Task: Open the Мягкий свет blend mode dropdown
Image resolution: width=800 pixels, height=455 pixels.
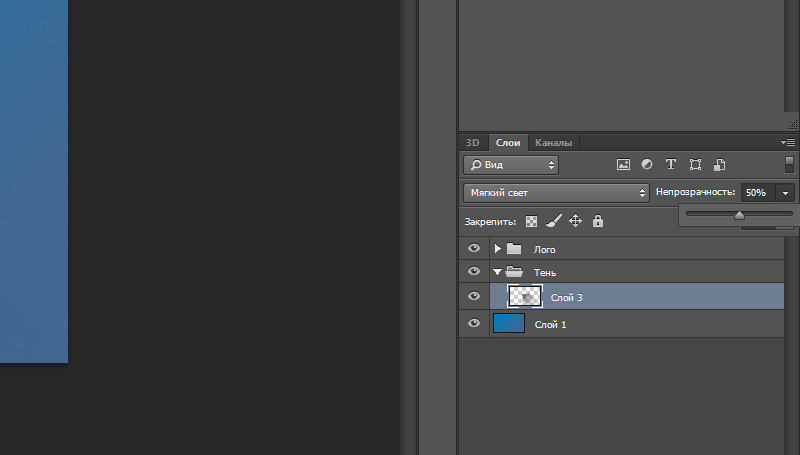Action: point(556,192)
